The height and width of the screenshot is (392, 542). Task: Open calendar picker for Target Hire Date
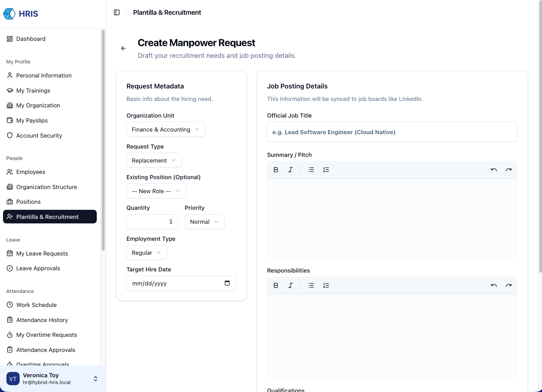227,283
